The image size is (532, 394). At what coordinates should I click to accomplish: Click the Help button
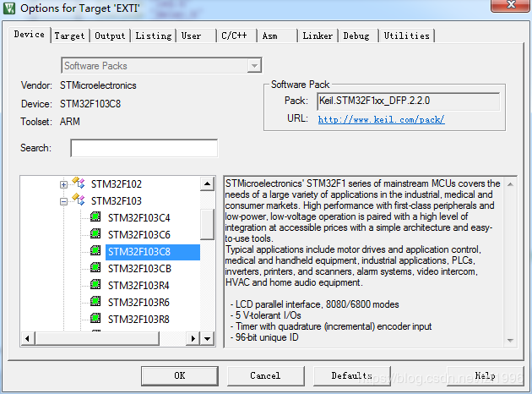(486, 375)
